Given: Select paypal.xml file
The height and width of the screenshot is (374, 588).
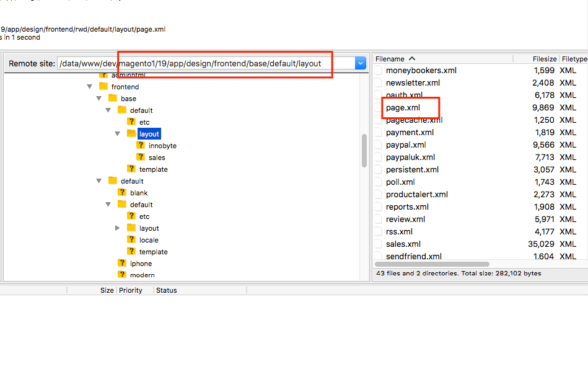Looking at the screenshot, I should point(406,145).
